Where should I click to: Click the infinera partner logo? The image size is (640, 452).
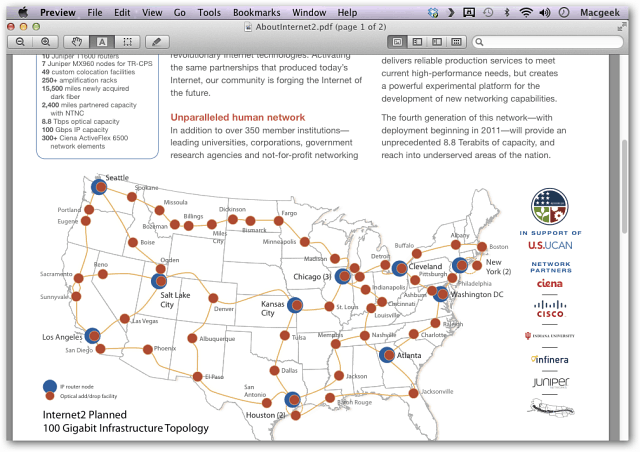(549, 359)
